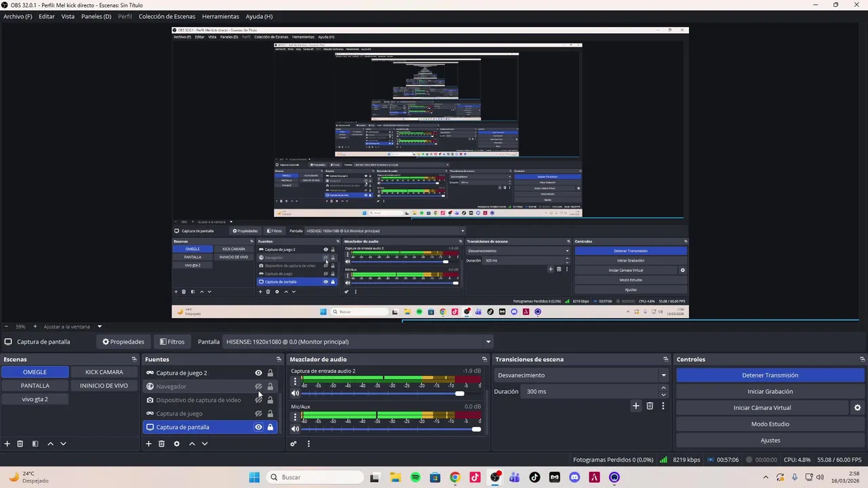The width and height of the screenshot is (868, 488).
Task: Show Dispositivo de captura de video source
Action: pyautogui.click(x=258, y=400)
